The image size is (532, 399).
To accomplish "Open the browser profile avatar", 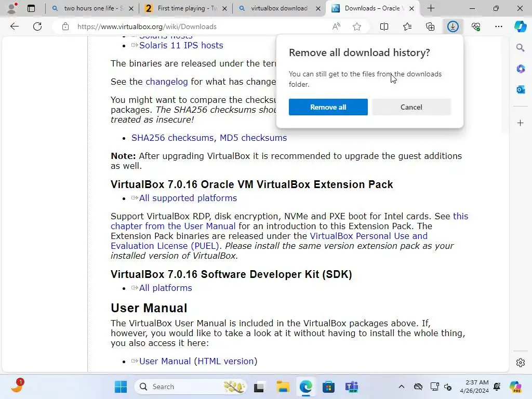I will 12,8.
